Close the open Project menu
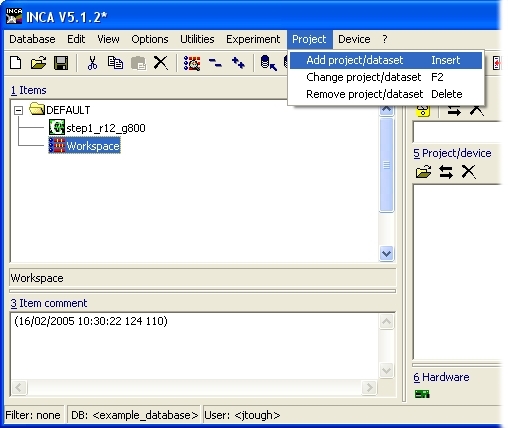Image resolution: width=508 pixels, height=428 pixels. click(x=309, y=39)
